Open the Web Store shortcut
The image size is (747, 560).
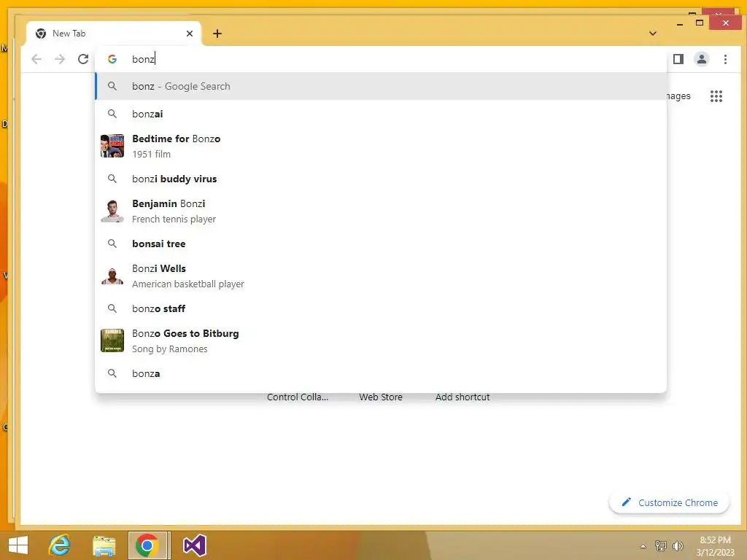381,397
